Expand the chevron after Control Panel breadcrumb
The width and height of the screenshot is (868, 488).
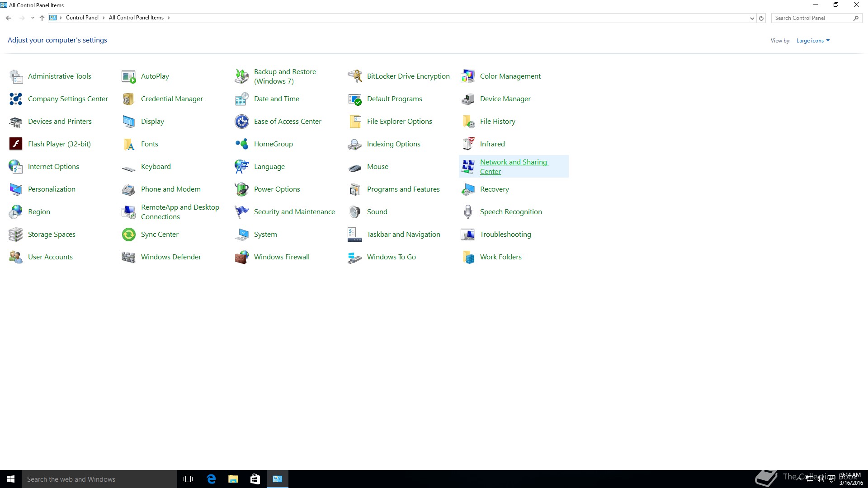point(104,18)
